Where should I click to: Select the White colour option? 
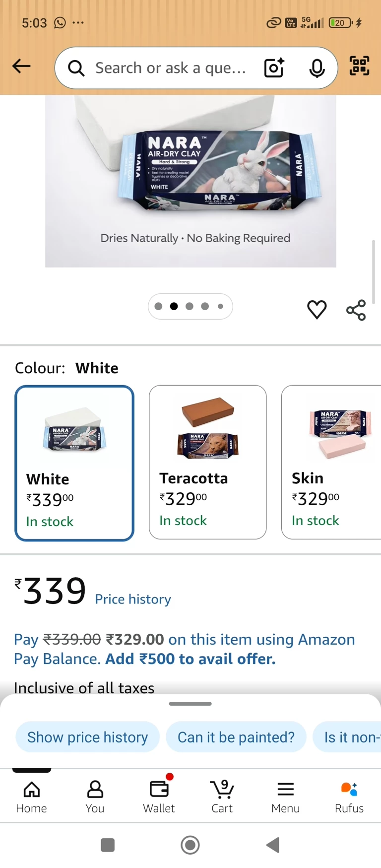click(74, 463)
